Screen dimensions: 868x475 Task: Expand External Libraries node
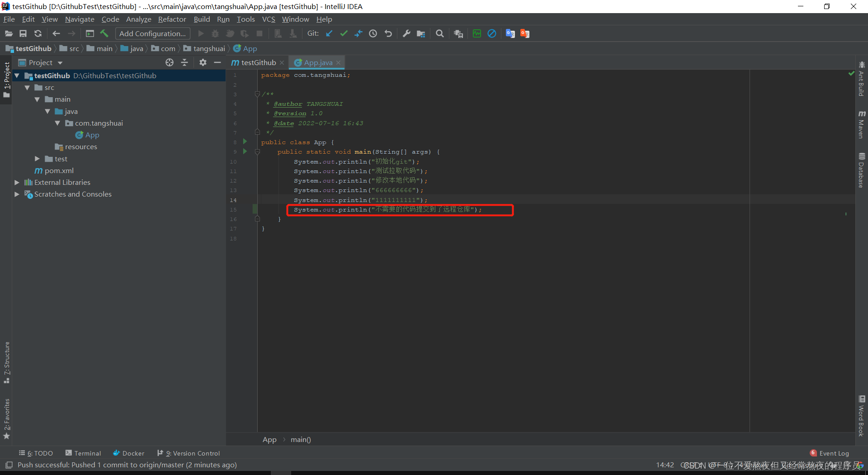coord(17,182)
